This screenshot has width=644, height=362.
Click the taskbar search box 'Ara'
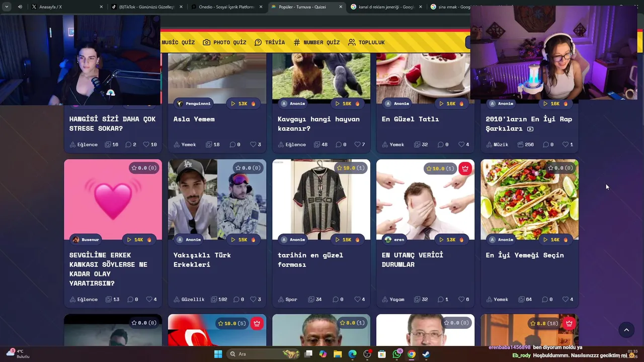tap(264, 354)
